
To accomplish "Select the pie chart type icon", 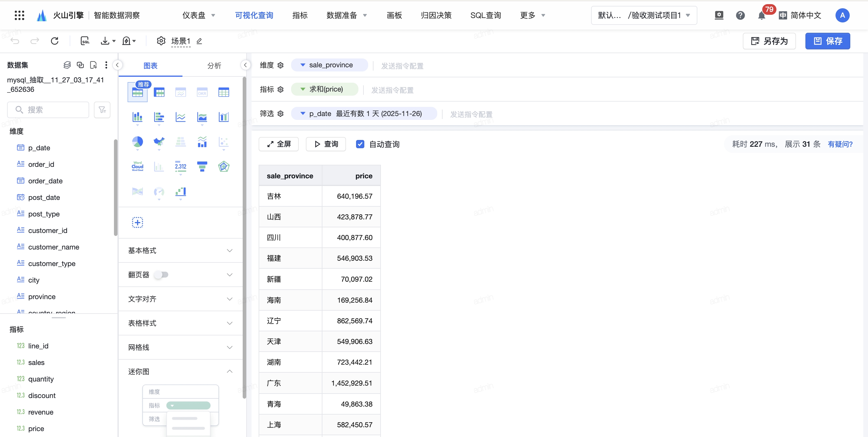I will click(137, 142).
